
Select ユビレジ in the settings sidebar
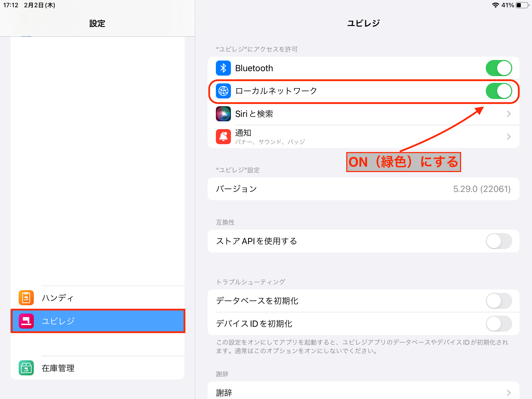97,321
